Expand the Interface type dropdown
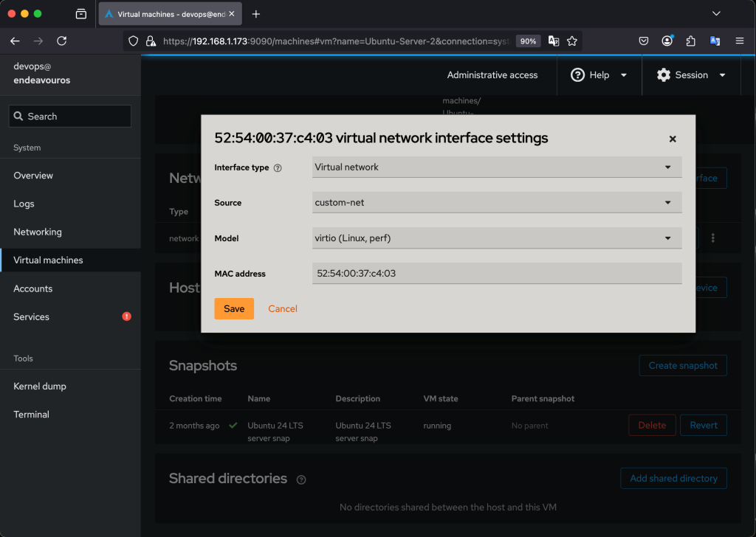This screenshot has height=537, width=756. pyautogui.click(x=496, y=167)
